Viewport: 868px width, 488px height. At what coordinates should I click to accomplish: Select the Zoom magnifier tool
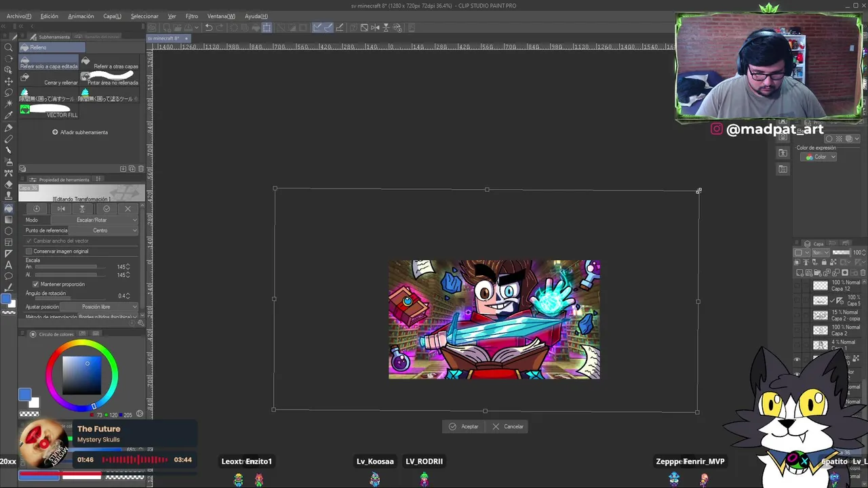pos(9,47)
